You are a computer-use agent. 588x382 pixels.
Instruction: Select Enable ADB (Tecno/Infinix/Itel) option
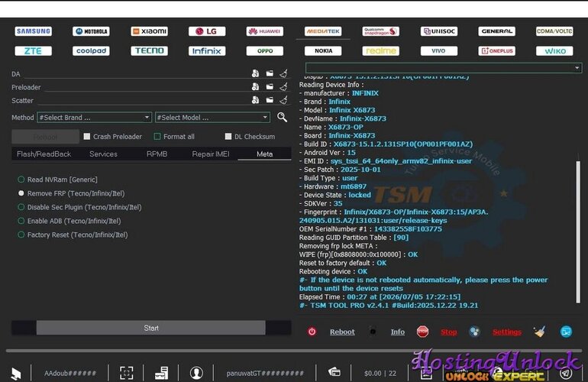point(69,221)
